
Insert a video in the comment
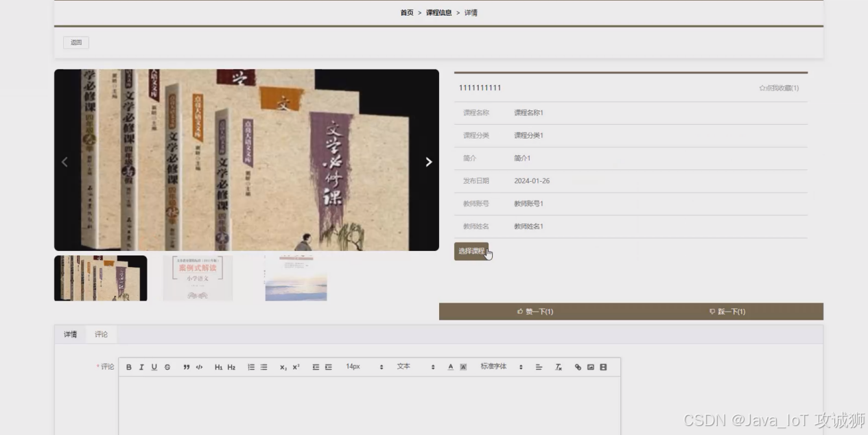click(x=603, y=367)
